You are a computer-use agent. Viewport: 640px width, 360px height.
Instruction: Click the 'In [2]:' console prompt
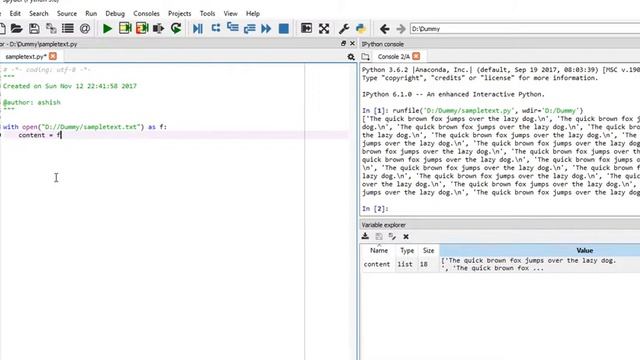(x=375, y=209)
